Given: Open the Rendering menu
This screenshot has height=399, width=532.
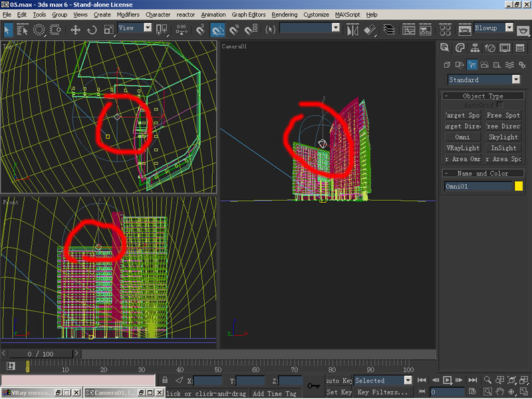Looking at the screenshot, I should [x=285, y=14].
